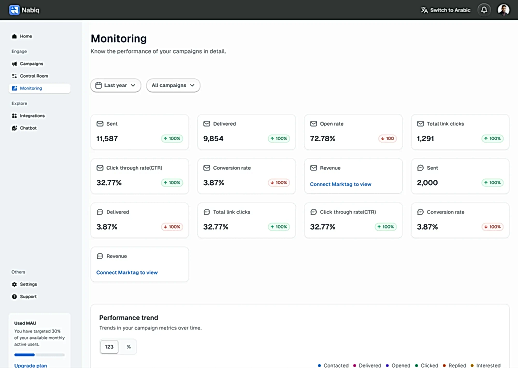Viewport: 518px width, 368px height.
Task: Click the chat Sent 2,000 card icon
Action: (420, 168)
